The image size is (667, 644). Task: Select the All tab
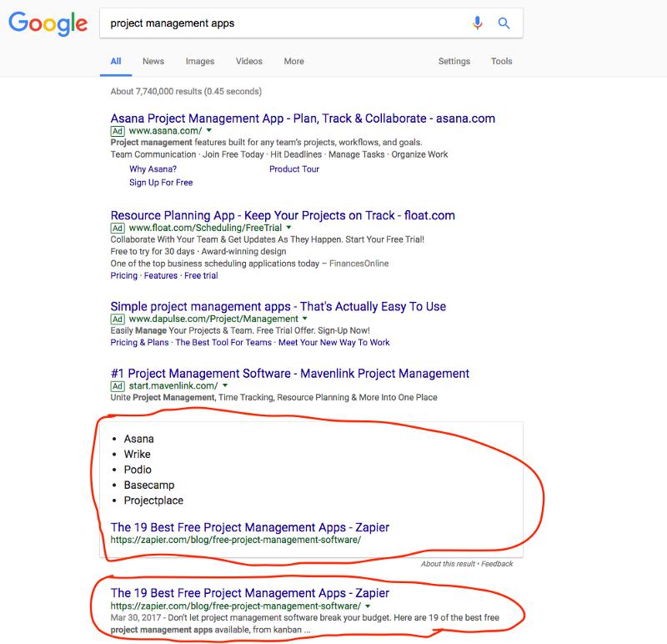[116, 61]
